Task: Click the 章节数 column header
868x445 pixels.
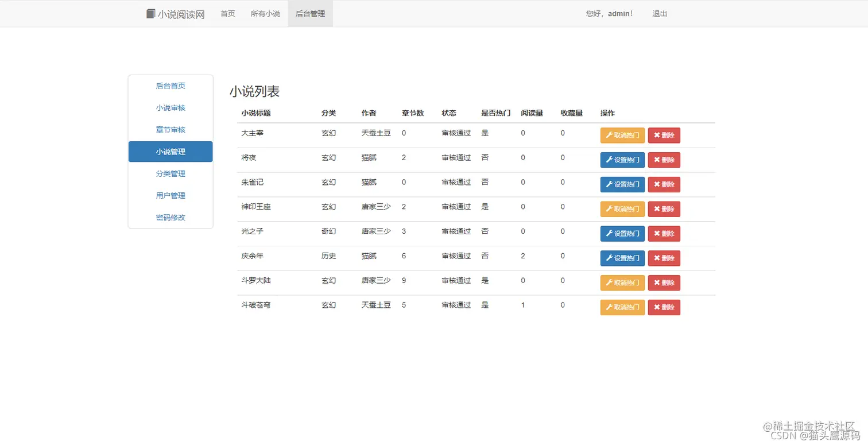Action: (413, 113)
